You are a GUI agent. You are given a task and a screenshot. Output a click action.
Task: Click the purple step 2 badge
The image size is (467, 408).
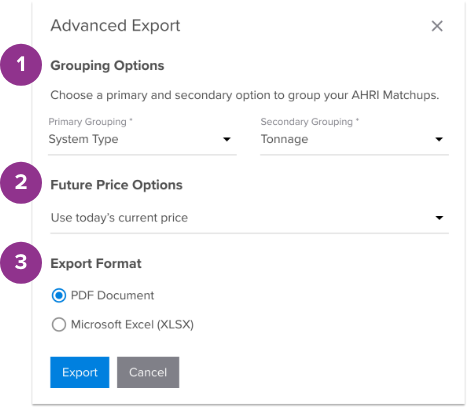(x=21, y=183)
